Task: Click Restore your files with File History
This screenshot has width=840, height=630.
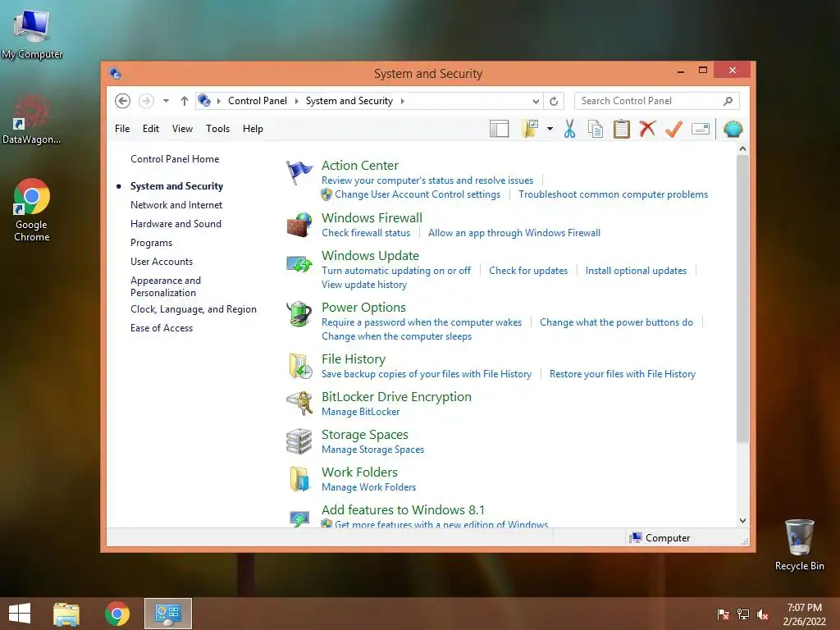Action: pos(623,374)
